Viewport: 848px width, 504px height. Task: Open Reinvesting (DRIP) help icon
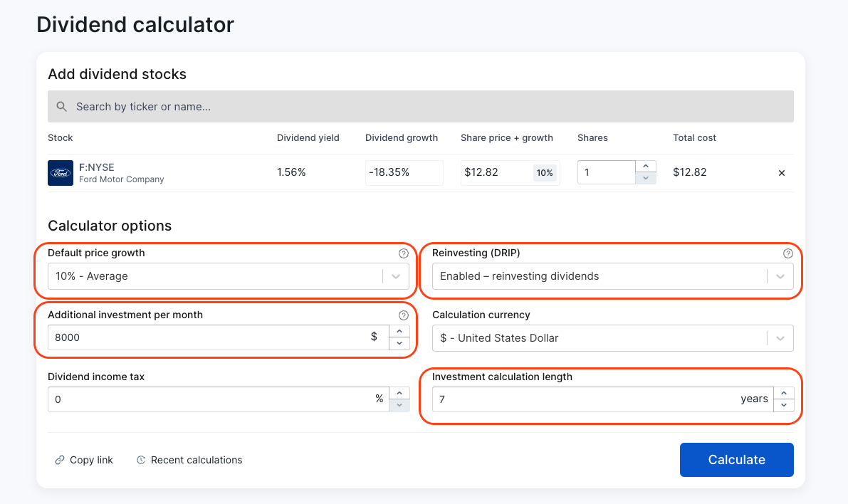[787, 253]
